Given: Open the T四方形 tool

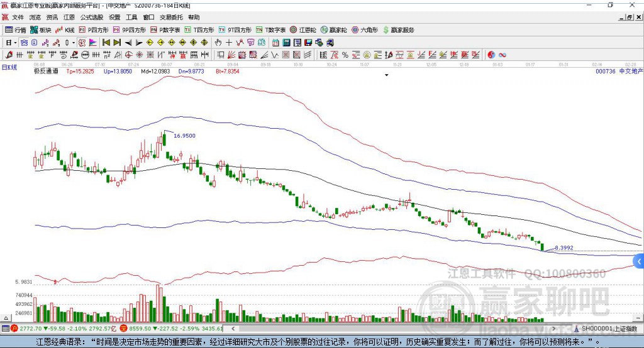Looking at the screenshot, I should click(199, 30).
